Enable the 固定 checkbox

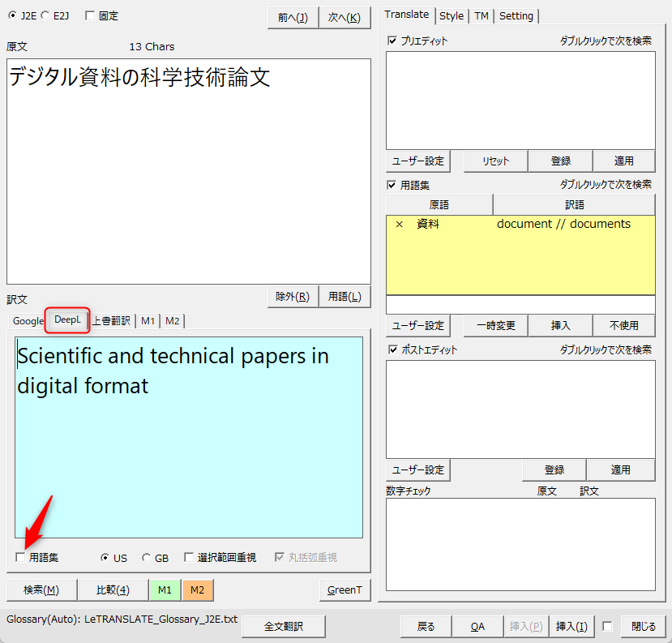(x=89, y=15)
